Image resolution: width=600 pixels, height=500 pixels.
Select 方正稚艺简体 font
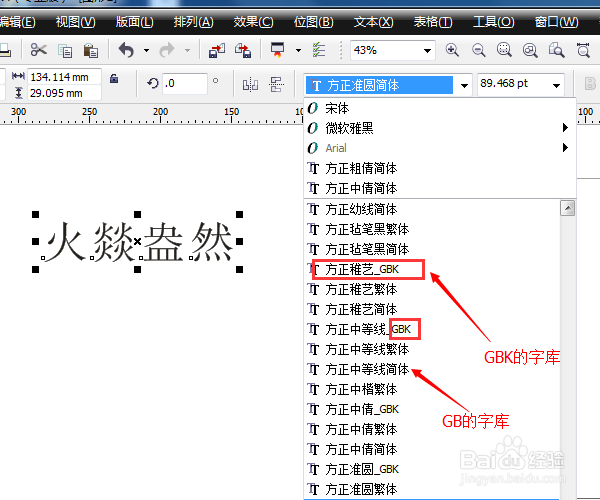coord(432,309)
